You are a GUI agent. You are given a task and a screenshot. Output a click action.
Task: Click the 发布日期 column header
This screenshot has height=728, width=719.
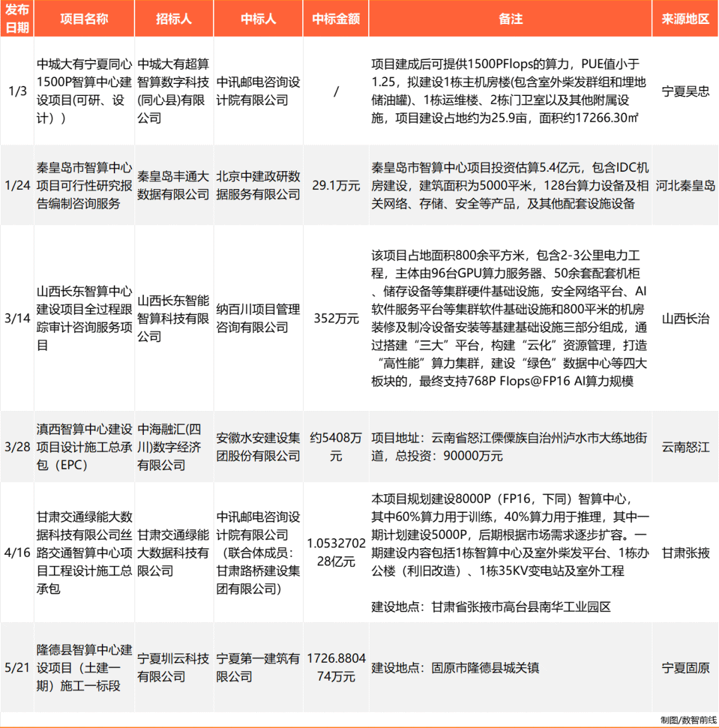click(17, 19)
